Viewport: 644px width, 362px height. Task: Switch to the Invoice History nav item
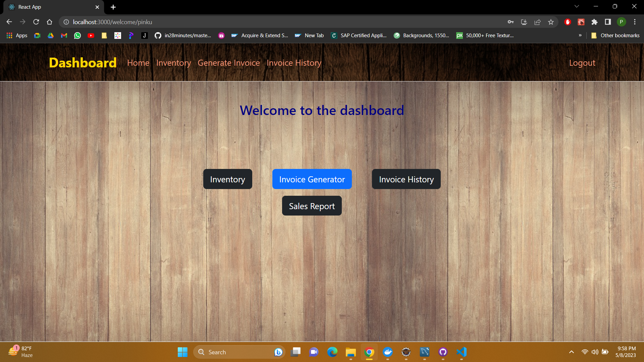pyautogui.click(x=294, y=63)
